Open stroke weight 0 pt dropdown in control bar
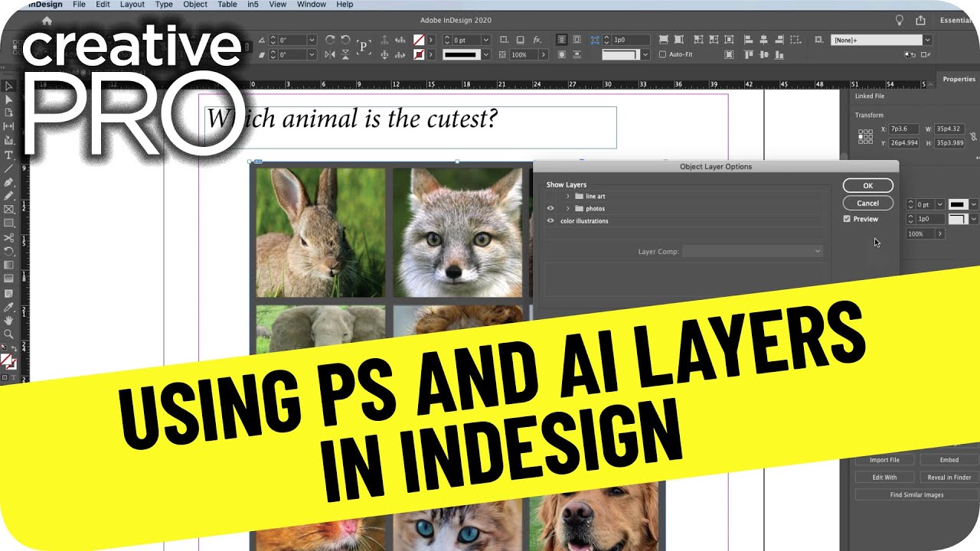The image size is (980, 551). click(x=486, y=40)
